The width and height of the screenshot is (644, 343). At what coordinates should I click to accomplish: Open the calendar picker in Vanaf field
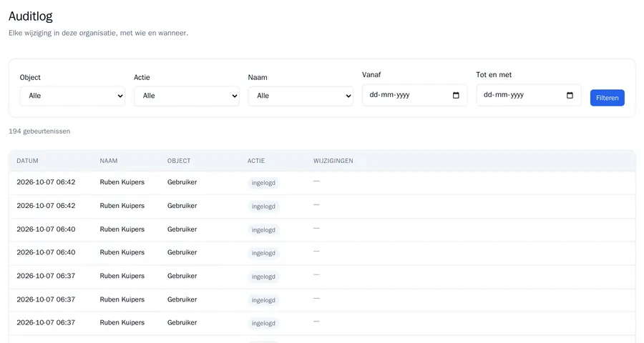point(456,95)
